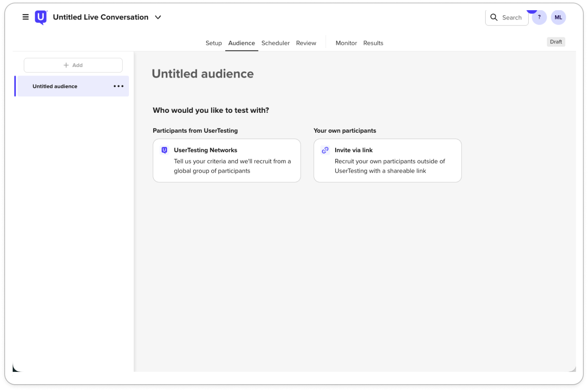The image size is (588, 391).
Task: Select Untitled audience in the sidebar
Action: point(55,87)
